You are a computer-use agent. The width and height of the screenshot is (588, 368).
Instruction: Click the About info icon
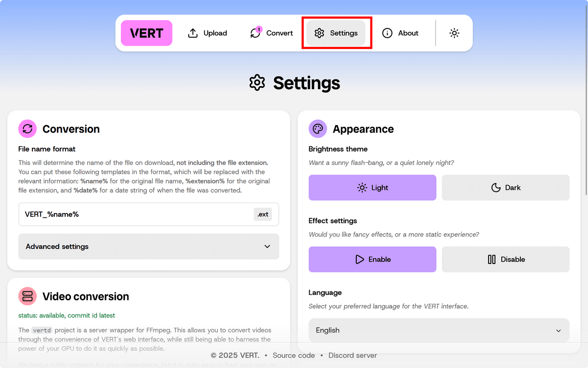[x=387, y=33]
